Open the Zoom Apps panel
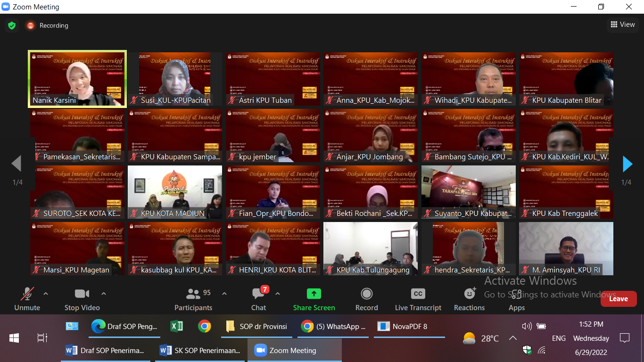The image size is (644, 362). [517, 299]
